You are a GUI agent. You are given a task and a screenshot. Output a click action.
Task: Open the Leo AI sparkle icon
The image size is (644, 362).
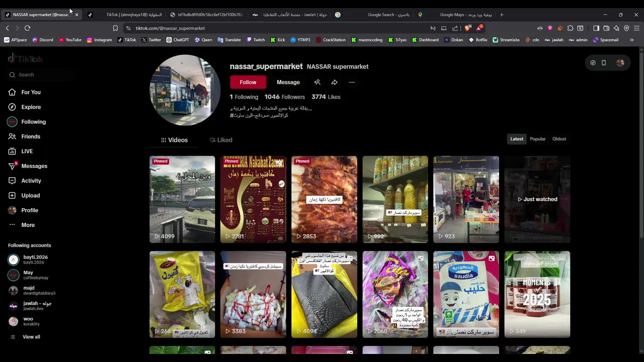tap(616, 28)
